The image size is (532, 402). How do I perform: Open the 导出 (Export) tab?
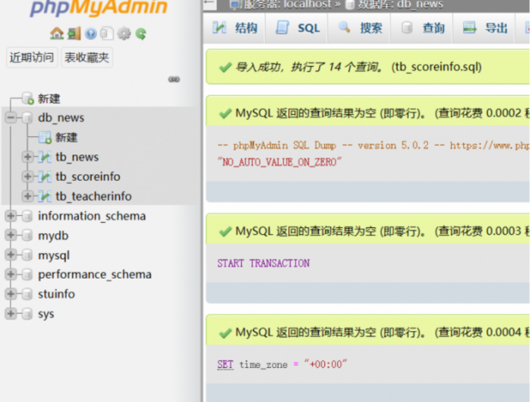coord(484,28)
